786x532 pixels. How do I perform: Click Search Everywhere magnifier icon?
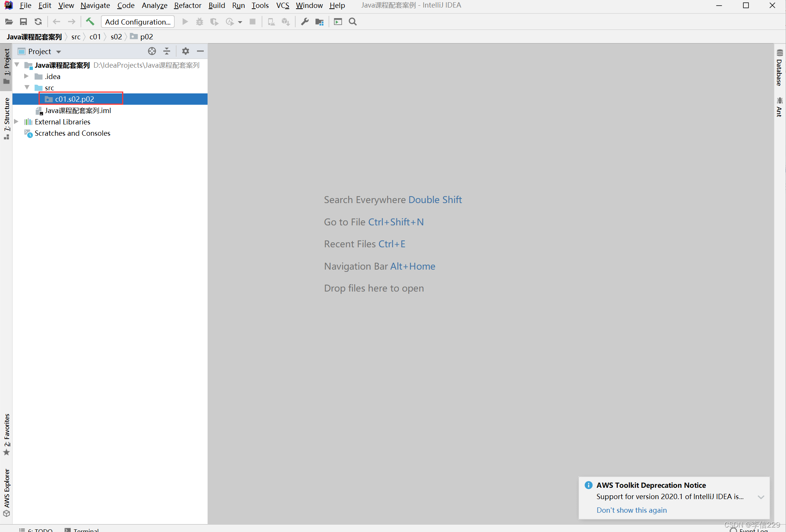(x=353, y=22)
